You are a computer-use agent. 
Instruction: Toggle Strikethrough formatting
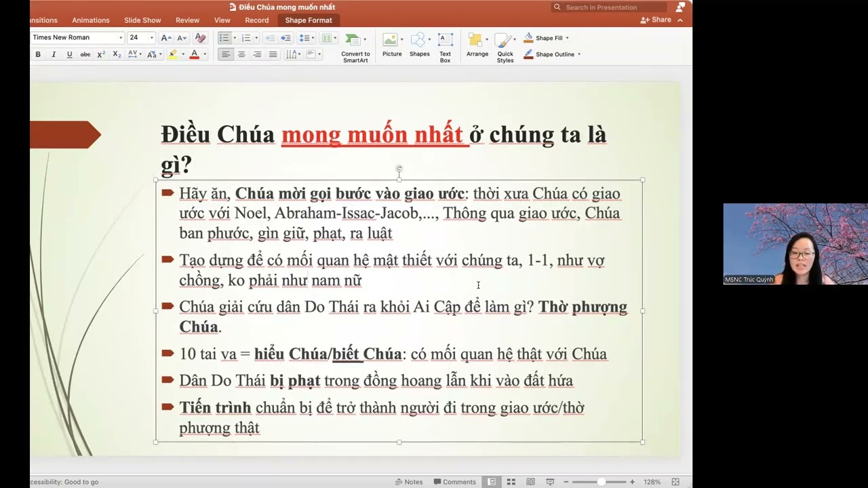85,54
